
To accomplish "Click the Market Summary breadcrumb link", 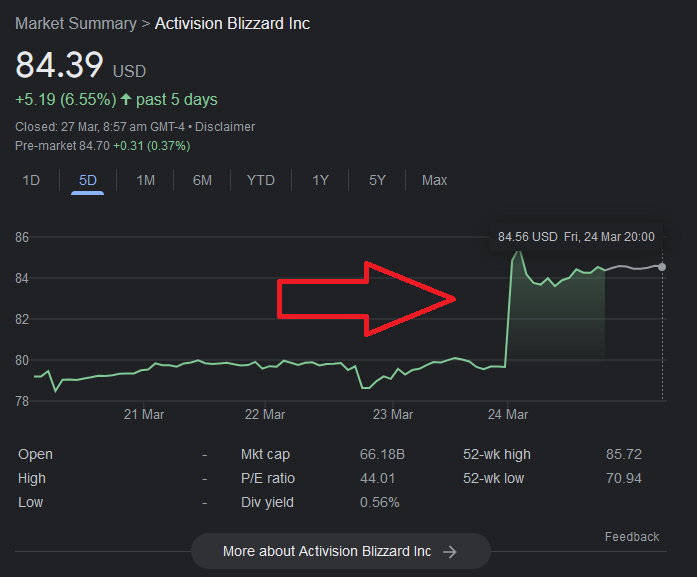I will pos(76,24).
